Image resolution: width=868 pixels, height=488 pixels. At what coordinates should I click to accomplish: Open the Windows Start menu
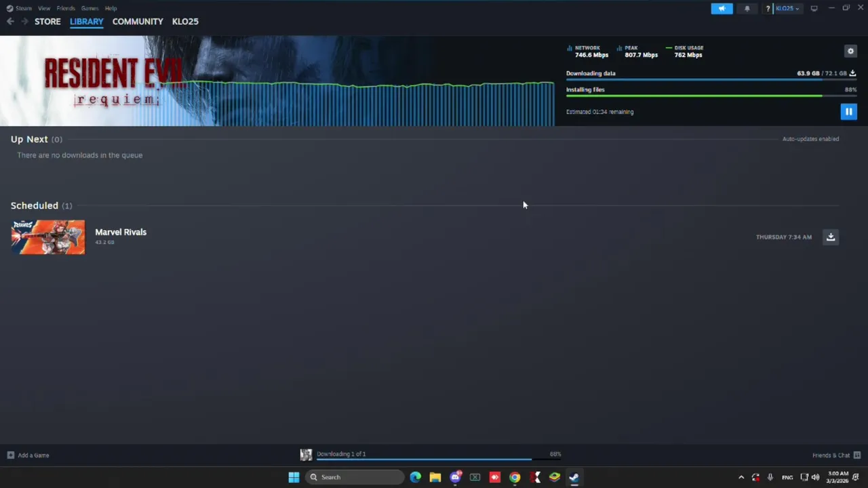pos(294,477)
